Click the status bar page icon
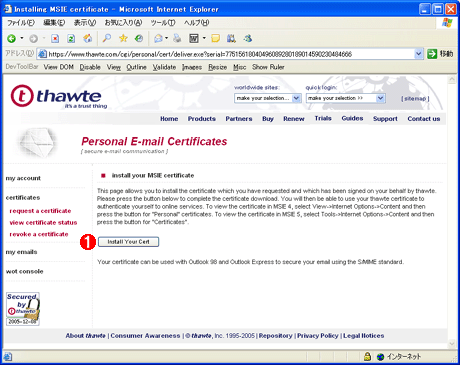 coord(8,357)
